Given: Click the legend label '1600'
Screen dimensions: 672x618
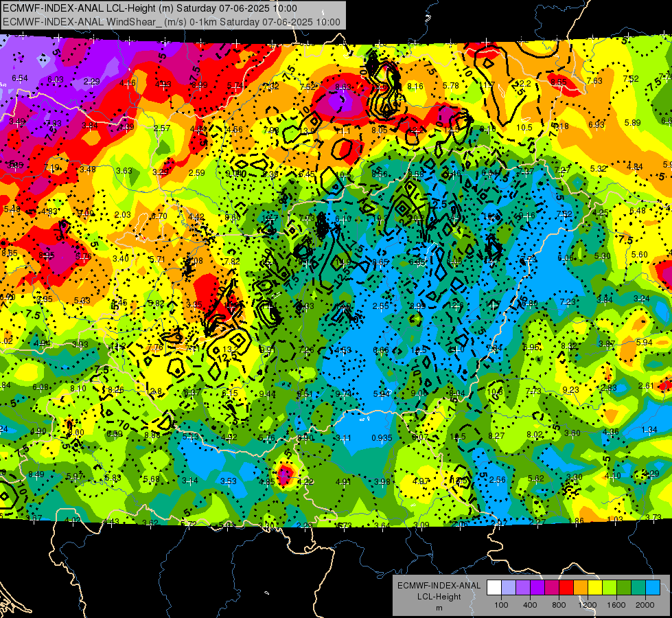Looking at the screenshot, I should point(616,605).
